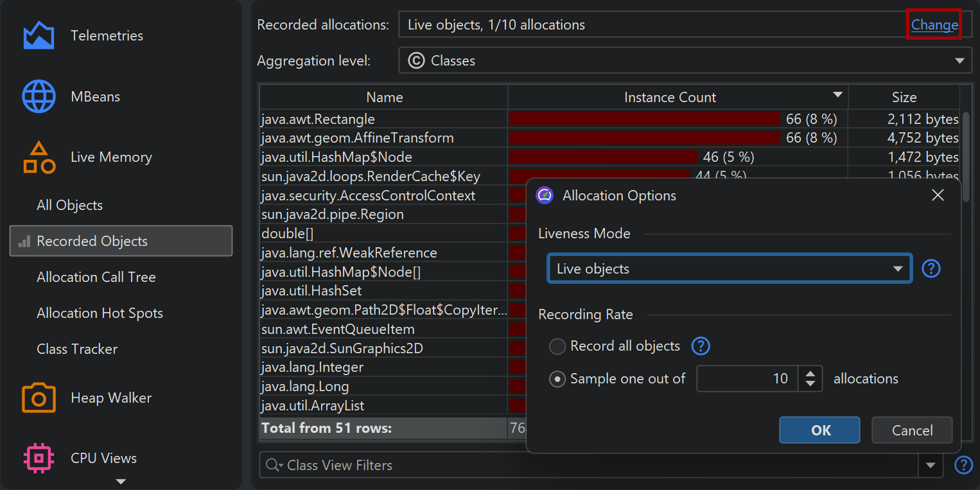The height and width of the screenshot is (490, 980).
Task: Confirm allocation options with OK
Action: point(819,430)
